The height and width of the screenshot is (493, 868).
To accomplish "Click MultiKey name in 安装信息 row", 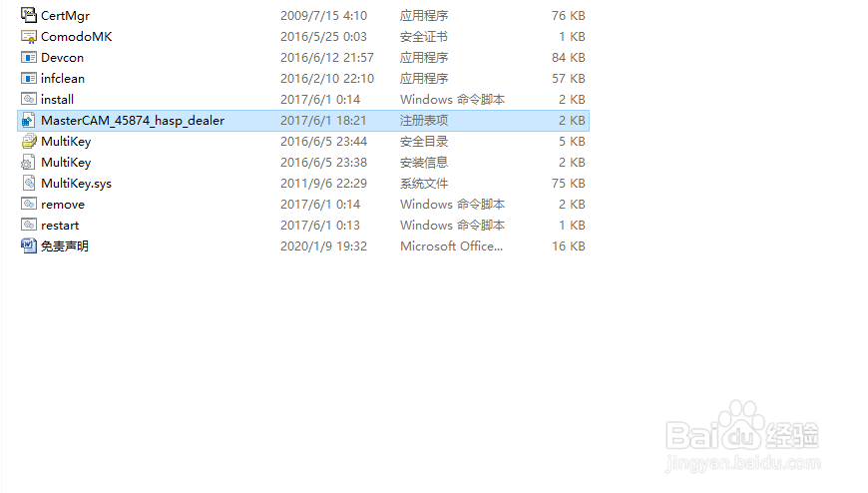I will coord(66,163).
